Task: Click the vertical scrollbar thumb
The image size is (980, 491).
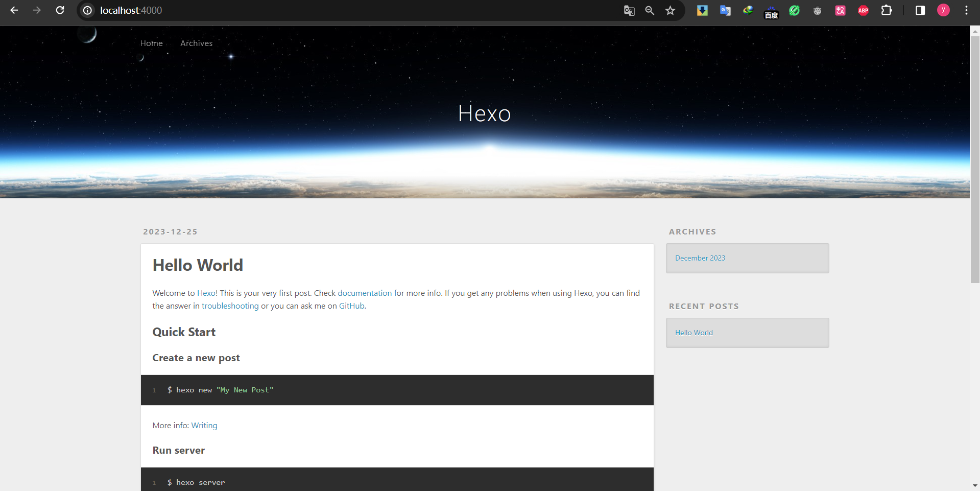Action: click(x=975, y=159)
